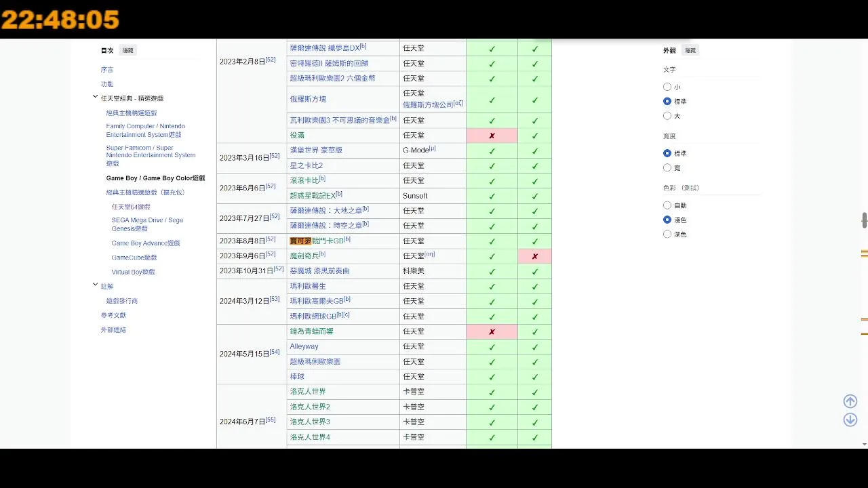Select 標準 width radio button
The image size is (868, 488).
click(x=667, y=153)
